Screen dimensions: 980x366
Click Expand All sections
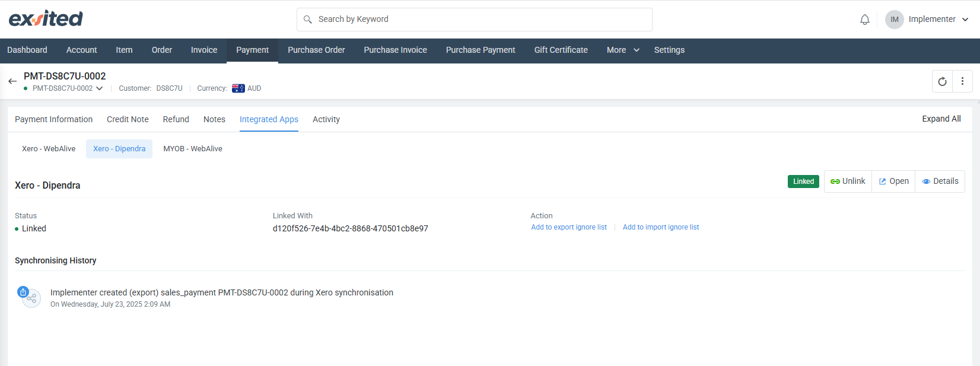[941, 119]
